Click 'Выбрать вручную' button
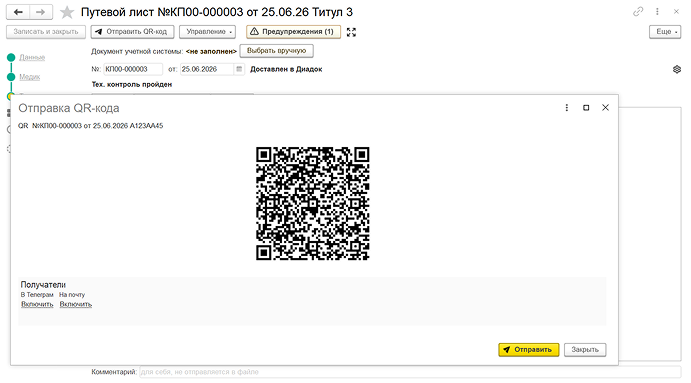This screenshot has width=691, height=383. pos(276,51)
